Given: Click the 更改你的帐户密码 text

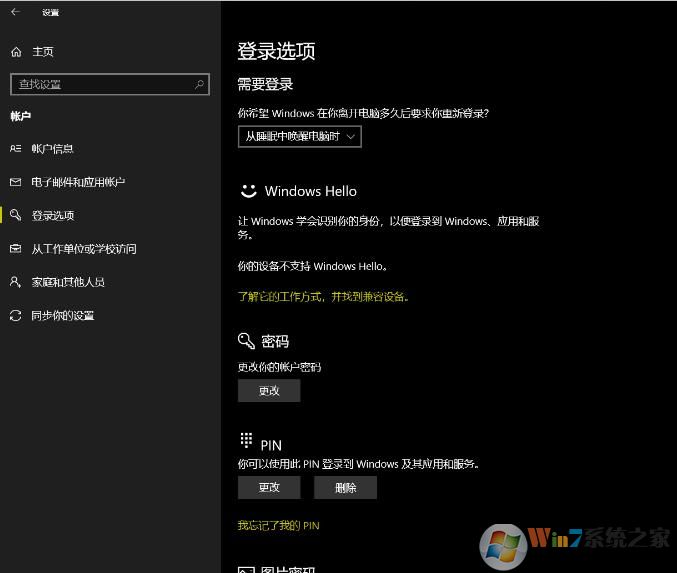Looking at the screenshot, I should 279,367.
